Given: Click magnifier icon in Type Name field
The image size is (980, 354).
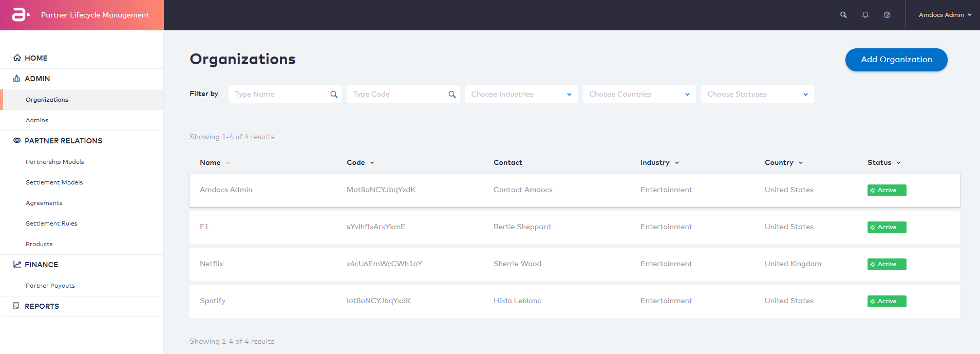Looking at the screenshot, I should click(334, 95).
